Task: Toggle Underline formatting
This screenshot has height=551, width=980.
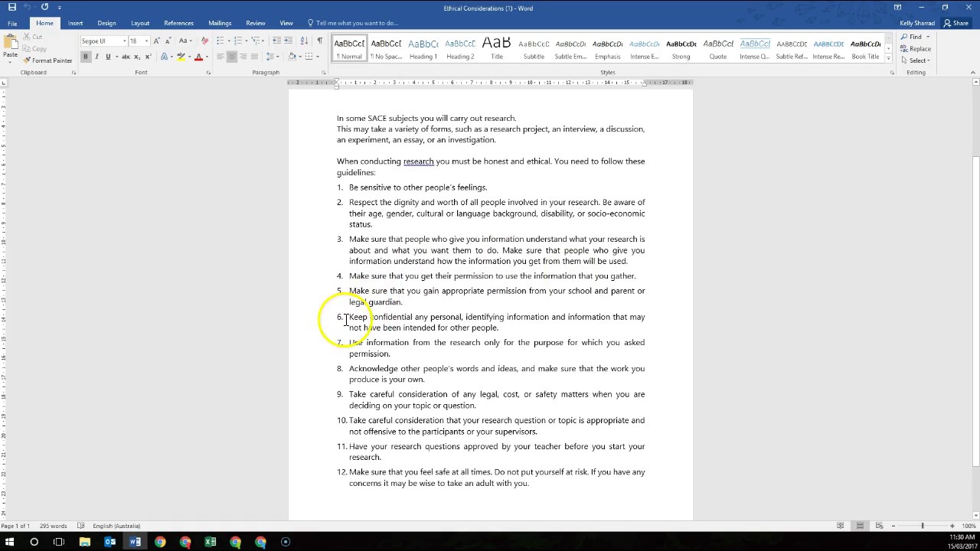Action: point(107,57)
